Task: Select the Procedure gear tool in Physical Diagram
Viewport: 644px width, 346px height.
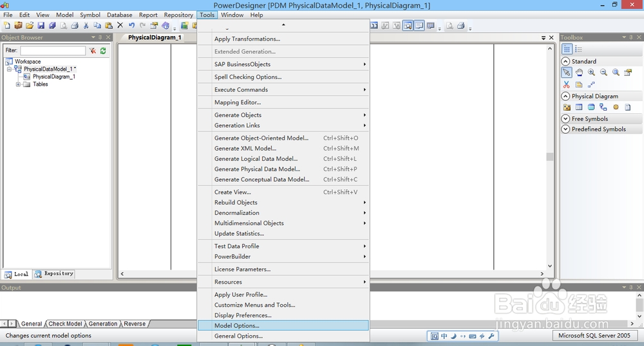Action: pos(616,107)
